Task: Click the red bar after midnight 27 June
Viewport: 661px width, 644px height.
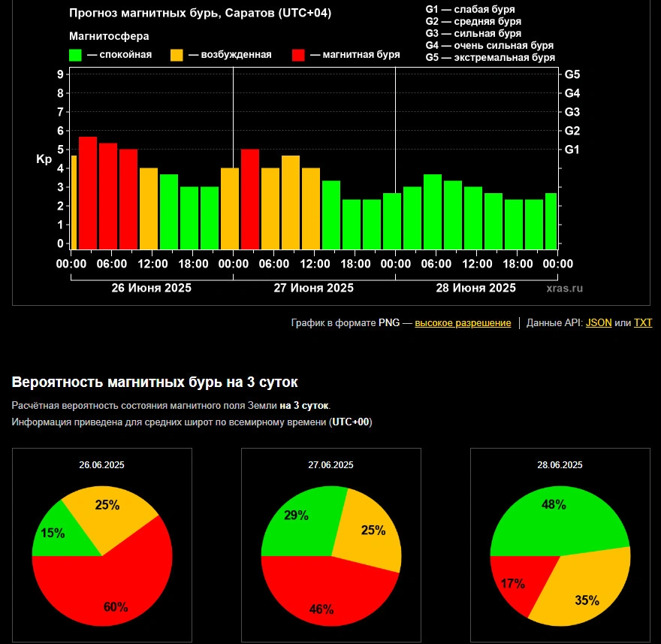Action: point(250,199)
